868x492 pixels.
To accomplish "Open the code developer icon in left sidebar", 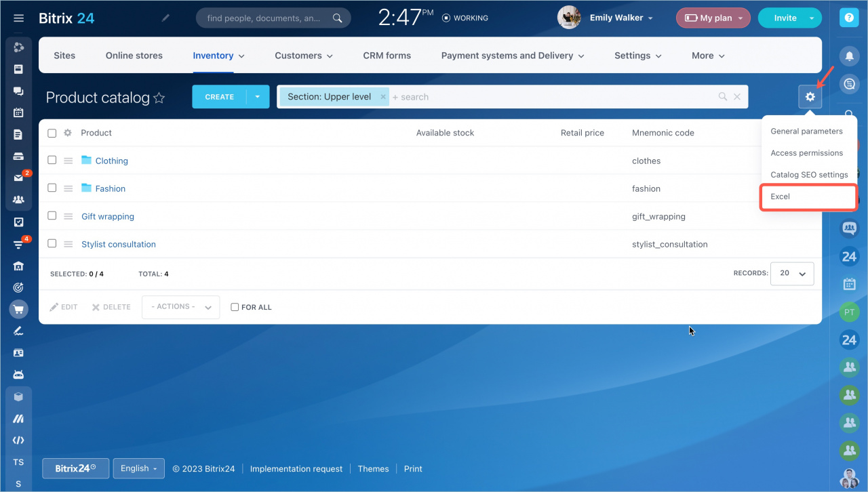I will point(18,440).
